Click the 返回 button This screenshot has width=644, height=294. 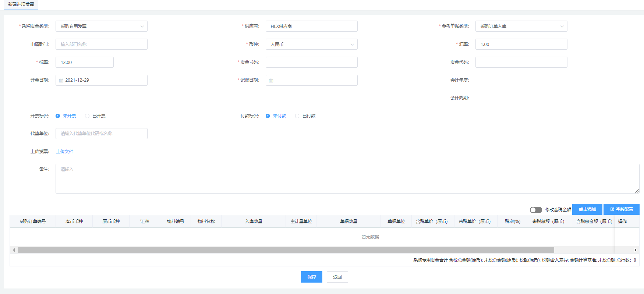337,277
